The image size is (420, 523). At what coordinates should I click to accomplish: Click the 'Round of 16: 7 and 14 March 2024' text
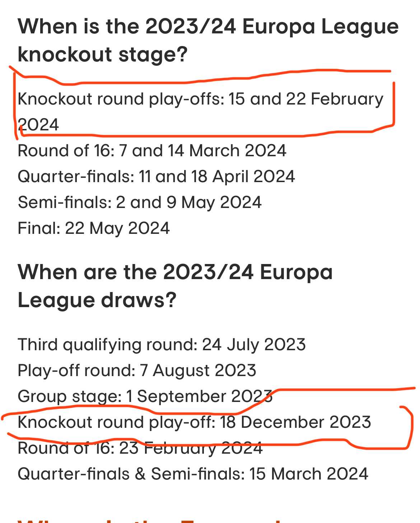tap(152, 151)
